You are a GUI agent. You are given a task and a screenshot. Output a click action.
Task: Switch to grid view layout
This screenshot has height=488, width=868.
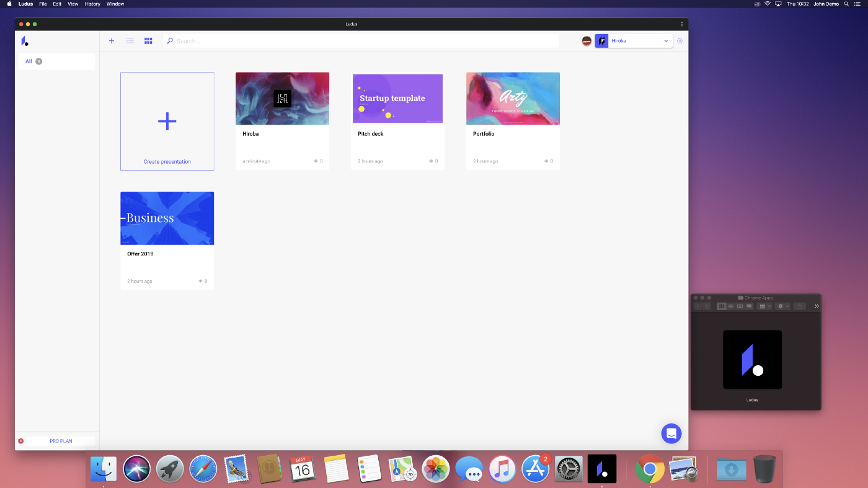pyautogui.click(x=148, y=41)
